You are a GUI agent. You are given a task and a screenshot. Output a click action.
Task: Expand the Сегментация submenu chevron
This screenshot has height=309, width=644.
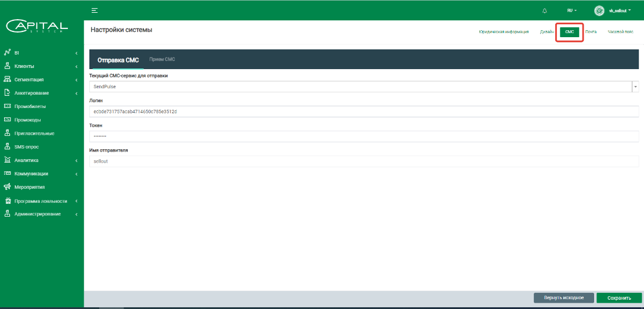click(77, 80)
